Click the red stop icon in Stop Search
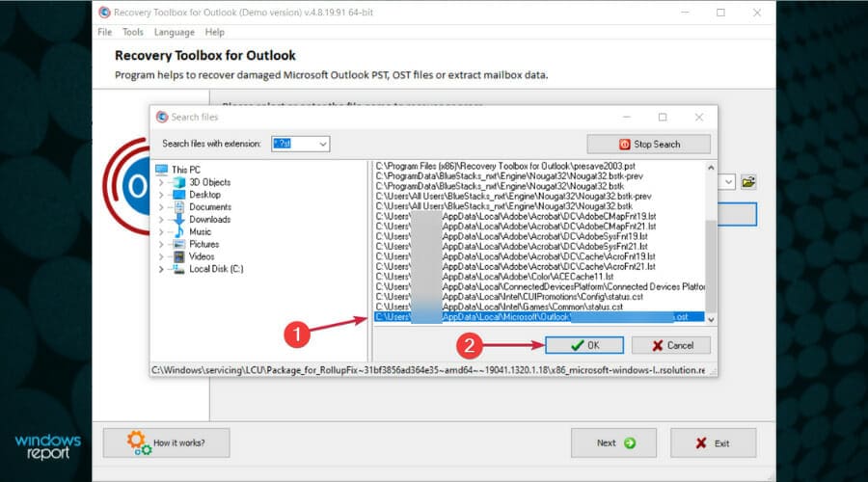 [624, 144]
